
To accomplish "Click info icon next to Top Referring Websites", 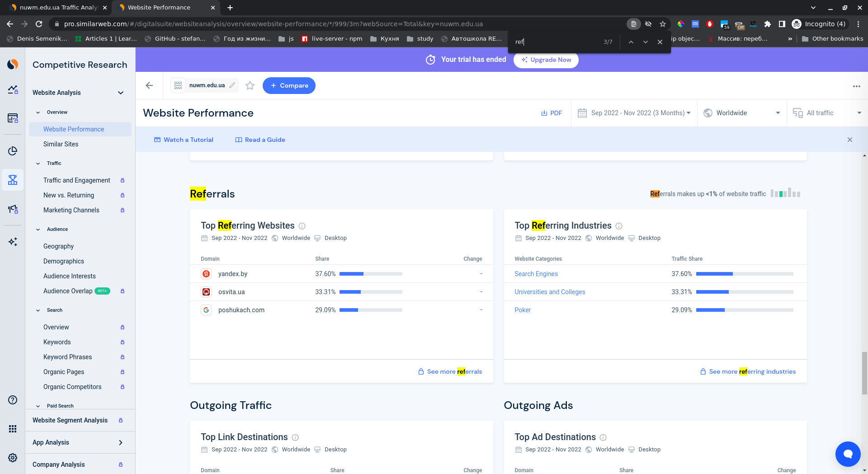I will tap(302, 226).
